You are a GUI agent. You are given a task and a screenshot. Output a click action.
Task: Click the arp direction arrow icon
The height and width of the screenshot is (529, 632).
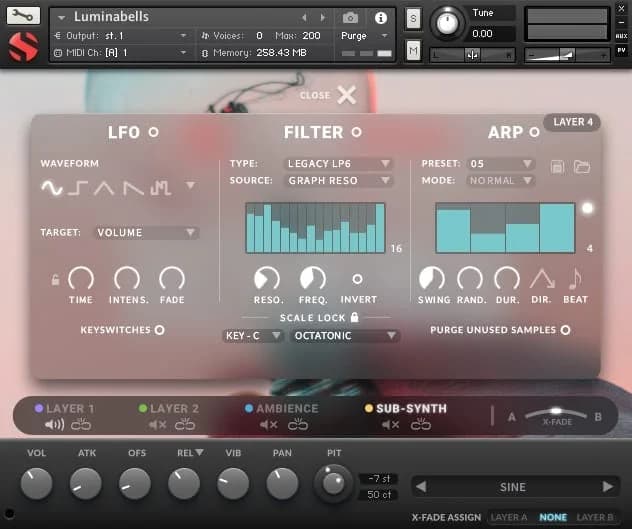point(542,279)
